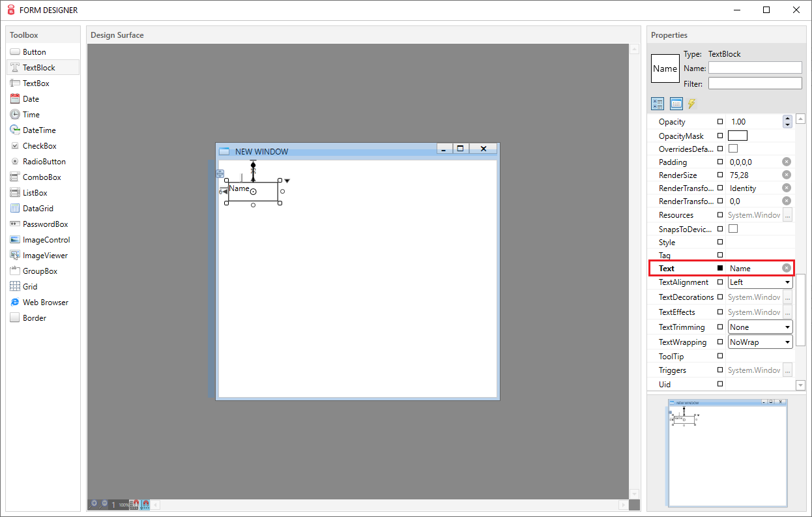Zoom out on the design surface

click(x=104, y=504)
